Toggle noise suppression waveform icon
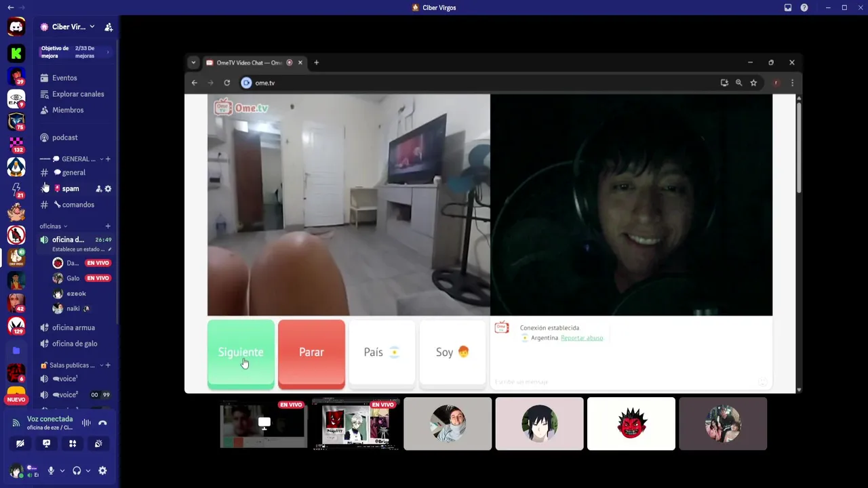The image size is (868, 488). click(x=86, y=423)
